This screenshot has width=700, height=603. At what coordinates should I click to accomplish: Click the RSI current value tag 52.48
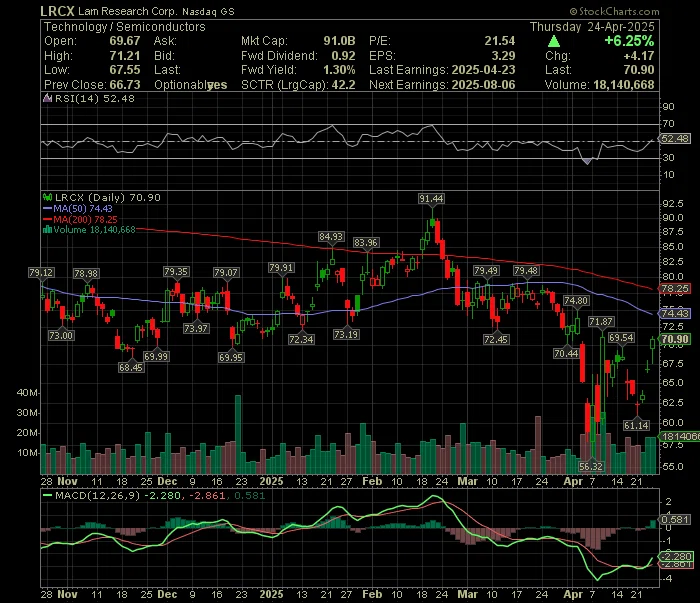point(675,139)
